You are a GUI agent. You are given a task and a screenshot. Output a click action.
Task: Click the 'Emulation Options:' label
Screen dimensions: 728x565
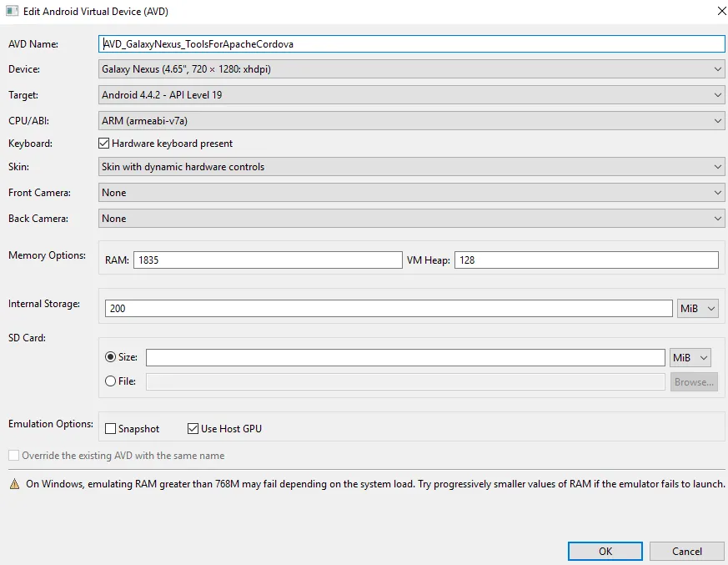(x=51, y=424)
